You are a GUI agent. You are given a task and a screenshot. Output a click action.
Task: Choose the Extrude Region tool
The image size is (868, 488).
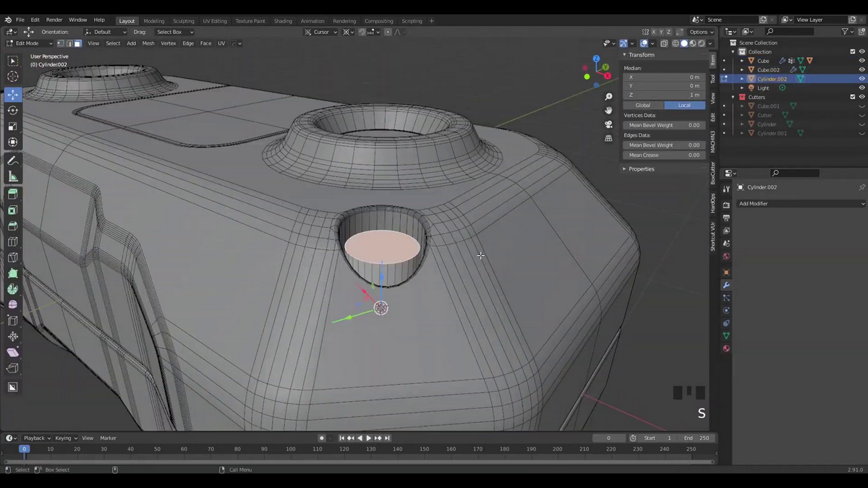tap(12, 194)
